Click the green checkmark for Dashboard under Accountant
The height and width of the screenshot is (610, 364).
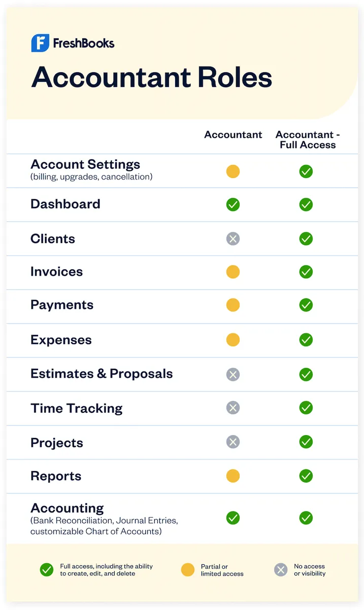(233, 204)
